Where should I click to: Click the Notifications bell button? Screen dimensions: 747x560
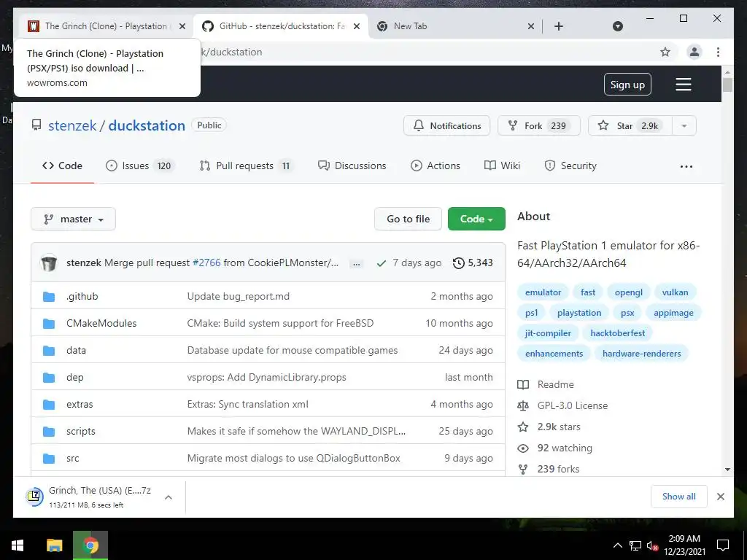447,125
